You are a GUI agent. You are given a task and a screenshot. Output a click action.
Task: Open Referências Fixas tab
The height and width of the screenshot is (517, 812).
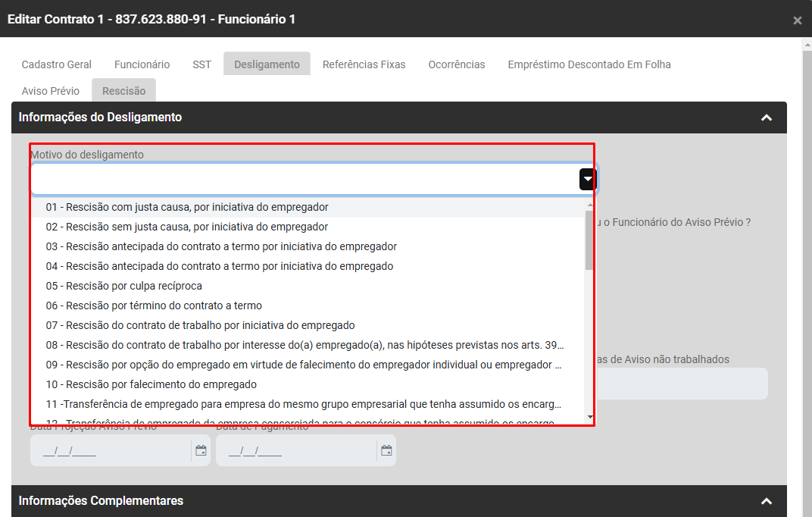click(x=364, y=64)
